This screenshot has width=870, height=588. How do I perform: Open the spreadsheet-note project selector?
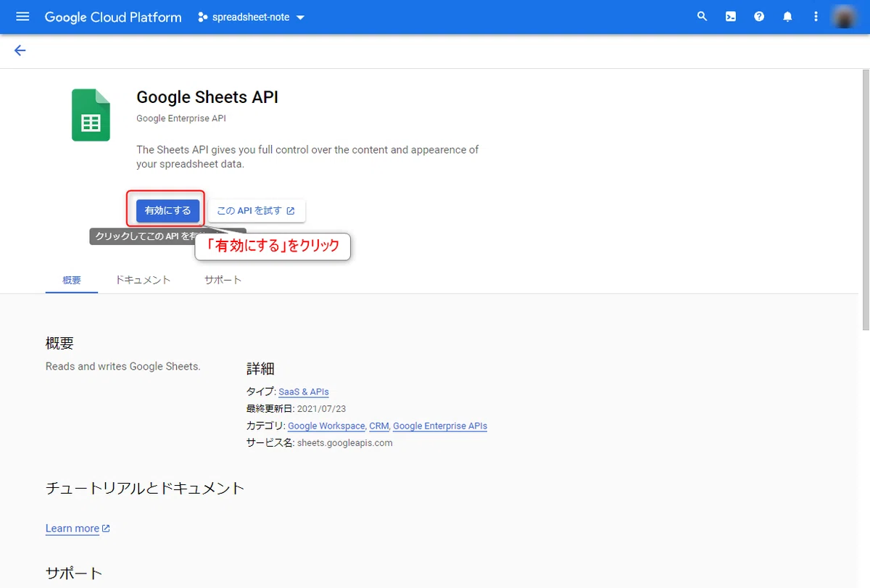[x=252, y=17]
